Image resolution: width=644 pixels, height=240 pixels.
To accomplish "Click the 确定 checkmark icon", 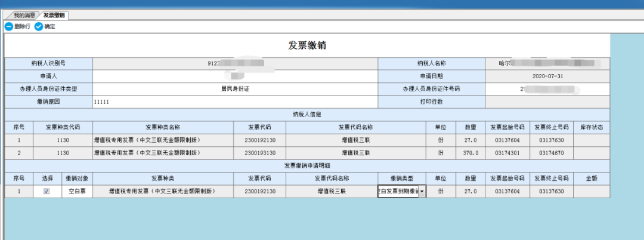I will (x=39, y=27).
